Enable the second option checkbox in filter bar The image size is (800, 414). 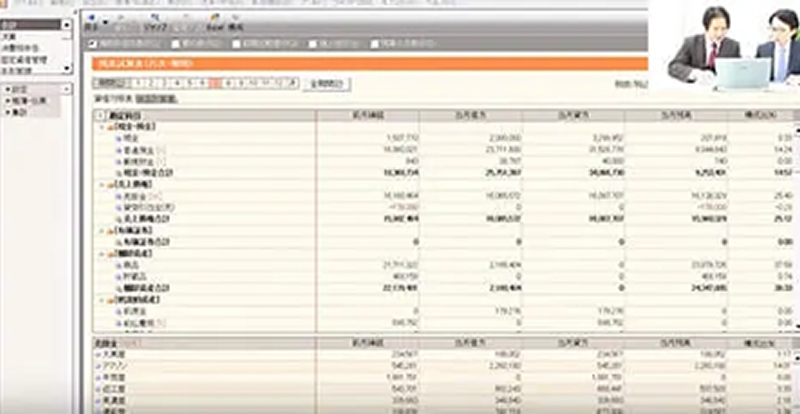(174, 43)
